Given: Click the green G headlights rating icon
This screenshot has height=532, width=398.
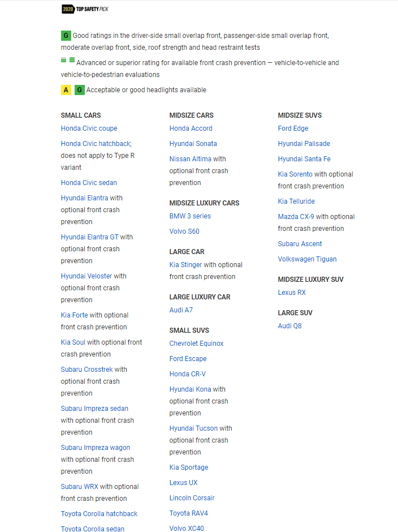Looking at the screenshot, I should pos(80,90).
